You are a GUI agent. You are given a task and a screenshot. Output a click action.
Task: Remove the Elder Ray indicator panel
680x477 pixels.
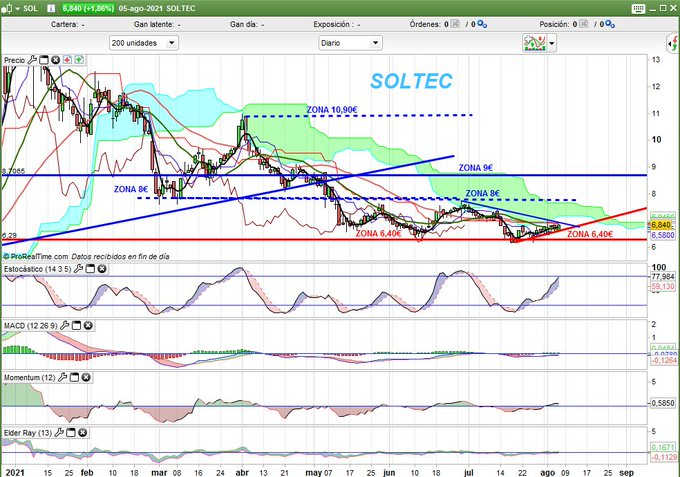coord(82,432)
